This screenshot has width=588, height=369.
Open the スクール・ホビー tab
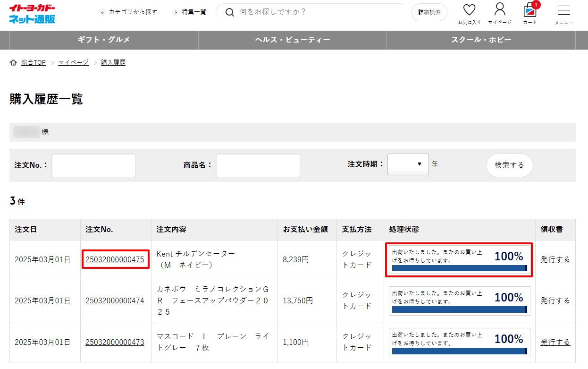click(481, 40)
